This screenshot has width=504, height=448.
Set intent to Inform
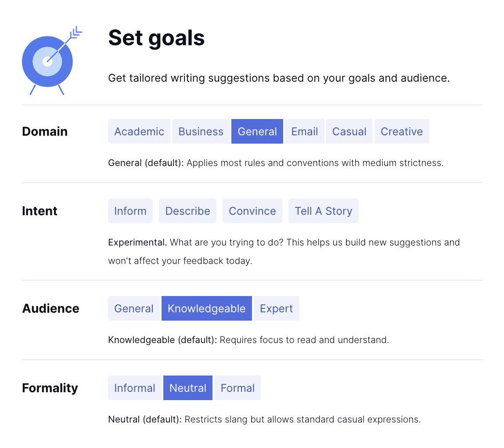[x=130, y=211]
